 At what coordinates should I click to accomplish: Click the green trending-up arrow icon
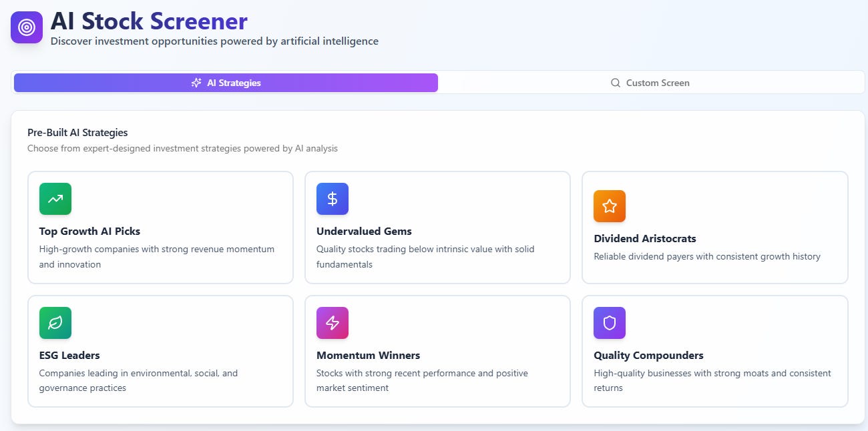[x=55, y=199]
